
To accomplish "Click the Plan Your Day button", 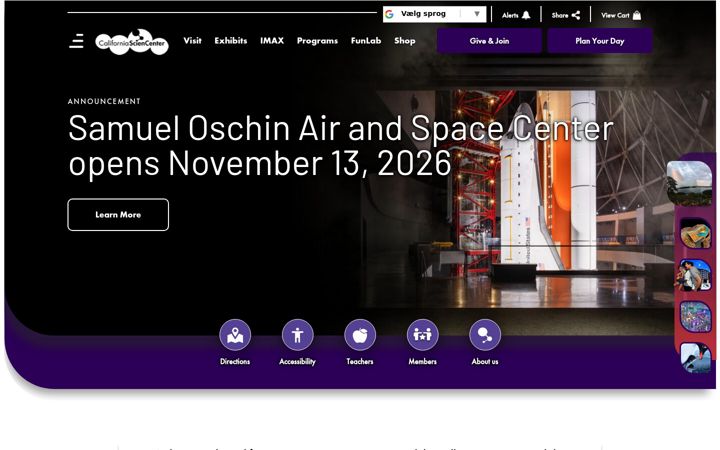I will coord(600,41).
